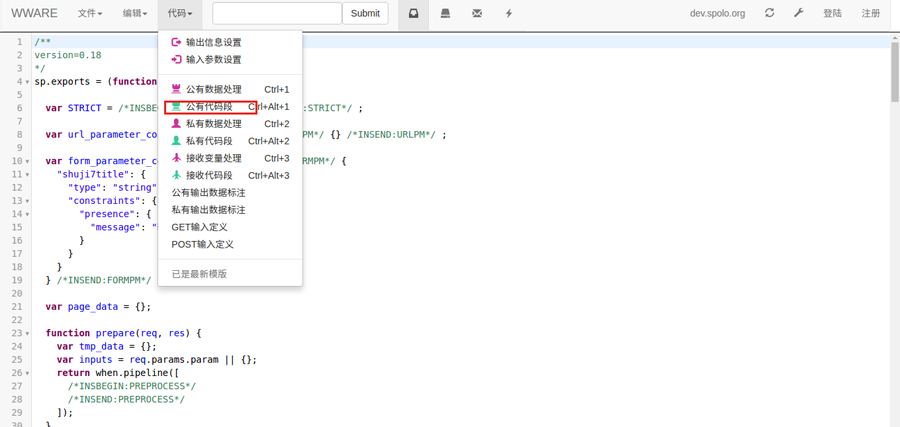Click the '/*INSEND:FORMPM*/' comment text
The image size is (900, 427).
coord(104,280)
